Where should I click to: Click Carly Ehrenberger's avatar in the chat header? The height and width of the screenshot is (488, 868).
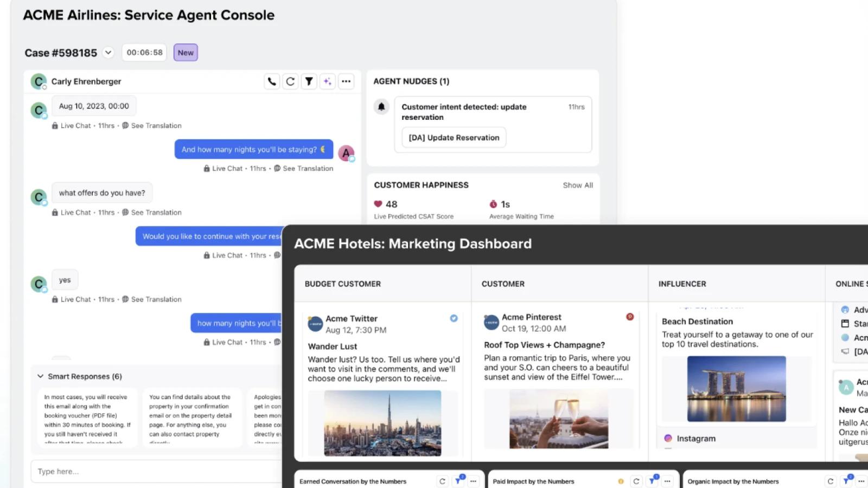[39, 81]
